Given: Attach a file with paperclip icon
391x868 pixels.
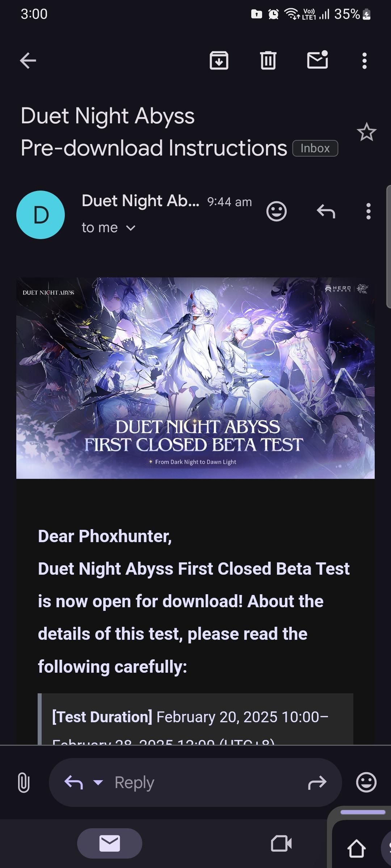Looking at the screenshot, I should [x=24, y=782].
